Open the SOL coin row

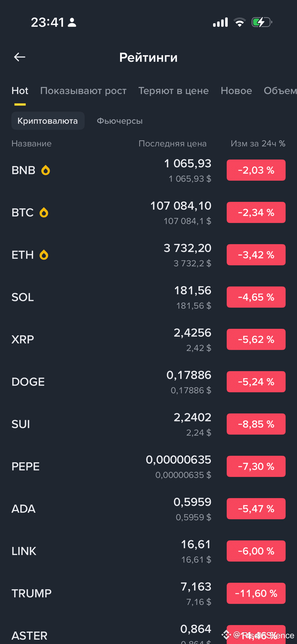(108, 297)
